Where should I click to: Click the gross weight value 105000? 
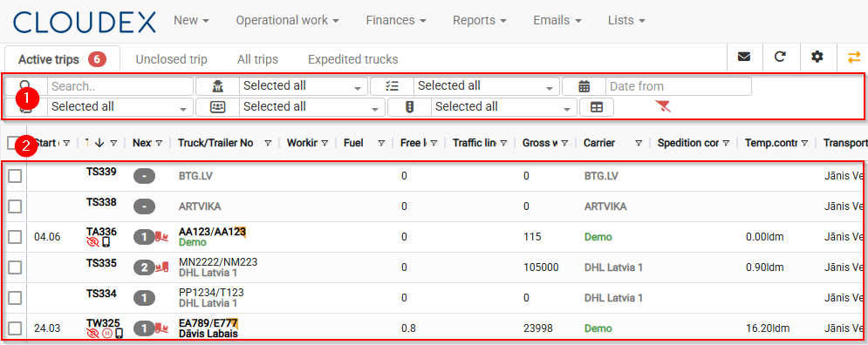pos(541,267)
